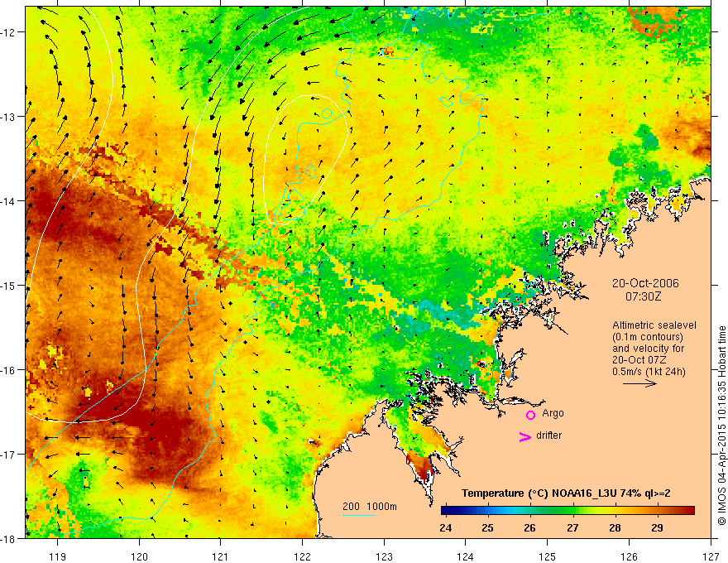Click longitude axis label 127
Screen dimensions: 728x563
711,556
